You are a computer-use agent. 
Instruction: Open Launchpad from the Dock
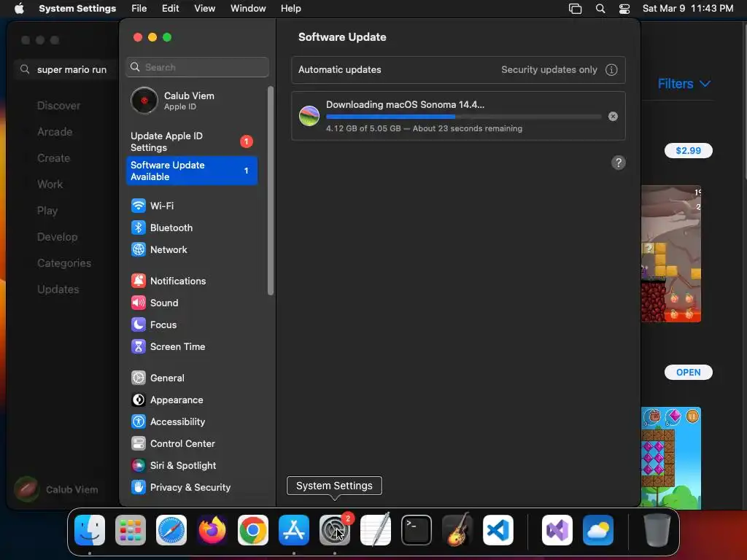coord(131,530)
